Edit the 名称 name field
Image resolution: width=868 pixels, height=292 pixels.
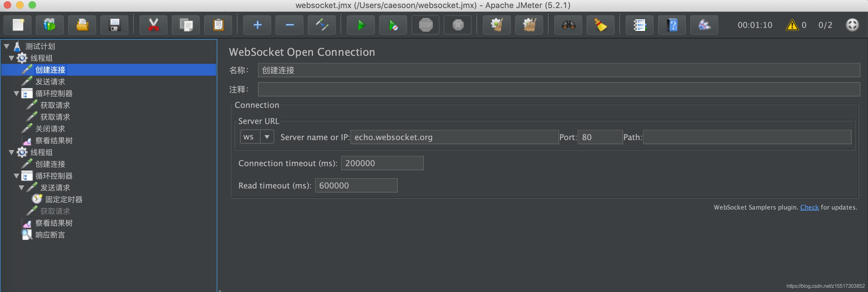[x=559, y=70]
